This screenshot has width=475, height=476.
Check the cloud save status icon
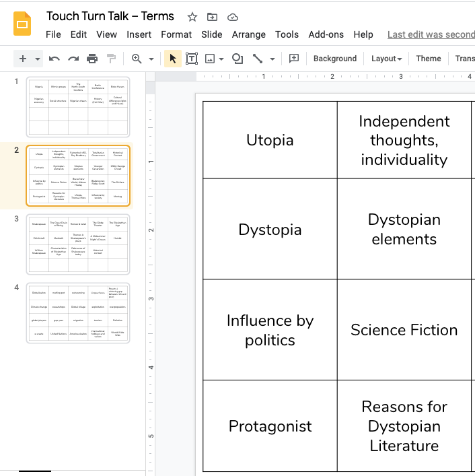click(233, 17)
